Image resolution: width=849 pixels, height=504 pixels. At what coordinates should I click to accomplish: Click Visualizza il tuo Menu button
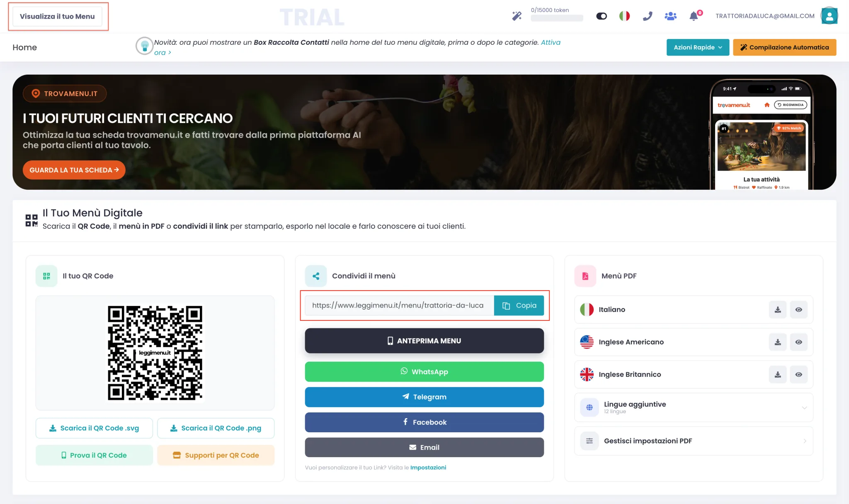click(x=57, y=17)
